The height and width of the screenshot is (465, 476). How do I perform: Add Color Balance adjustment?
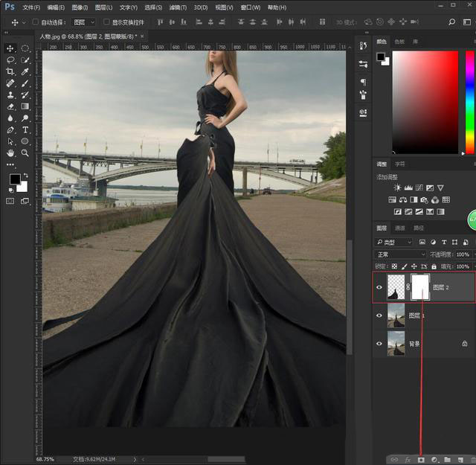point(403,200)
